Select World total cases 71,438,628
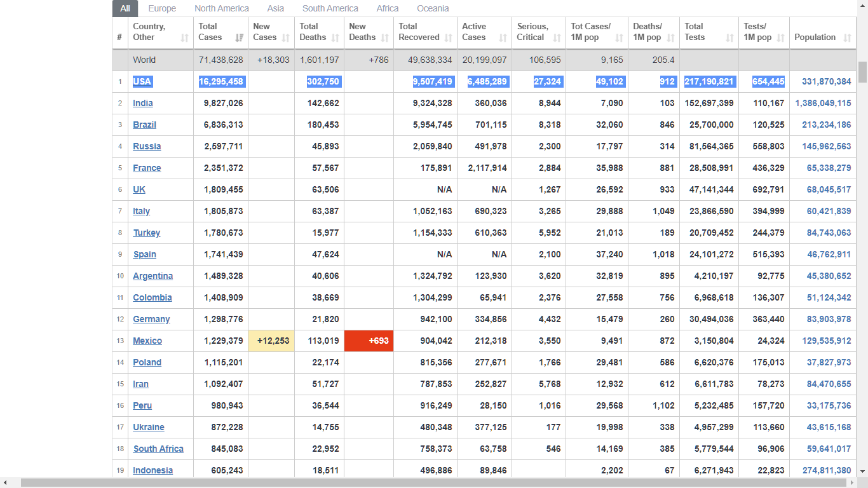Image resolution: width=868 pixels, height=488 pixels. [x=220, y=60]
